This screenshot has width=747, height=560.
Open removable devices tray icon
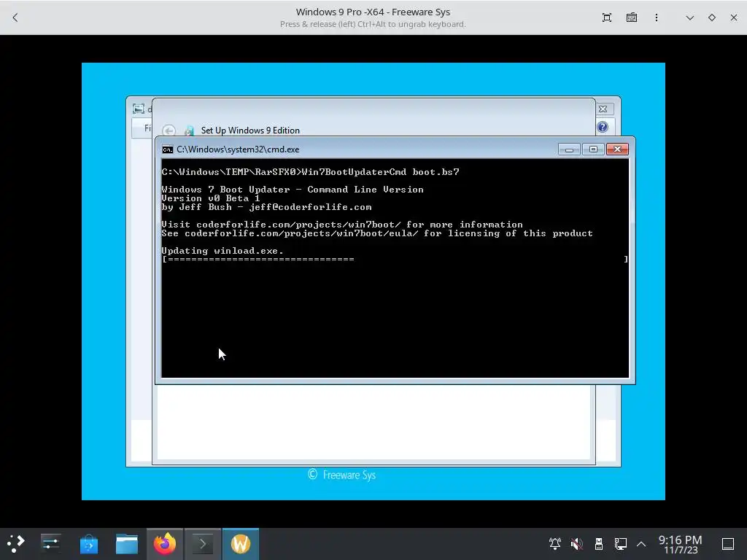(x=599, y=544)
